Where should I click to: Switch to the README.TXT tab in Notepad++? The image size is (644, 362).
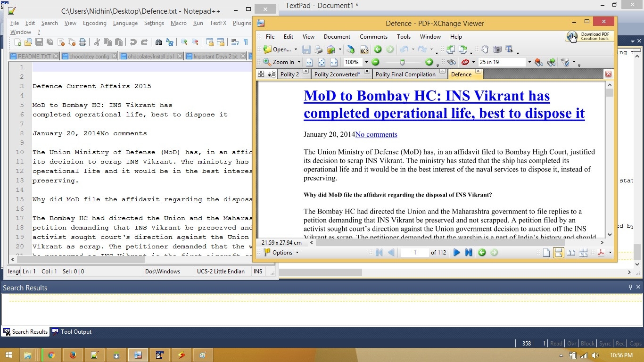(34, 56)
